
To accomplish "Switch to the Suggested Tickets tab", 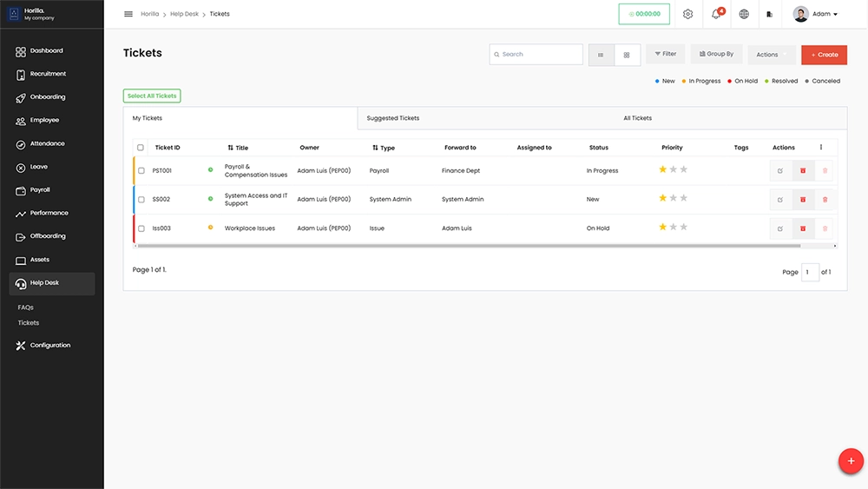I will [x=392, y=118].
